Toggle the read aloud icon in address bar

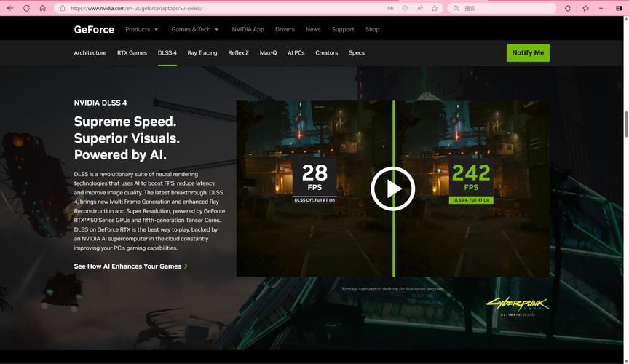(x=419, y=8)
